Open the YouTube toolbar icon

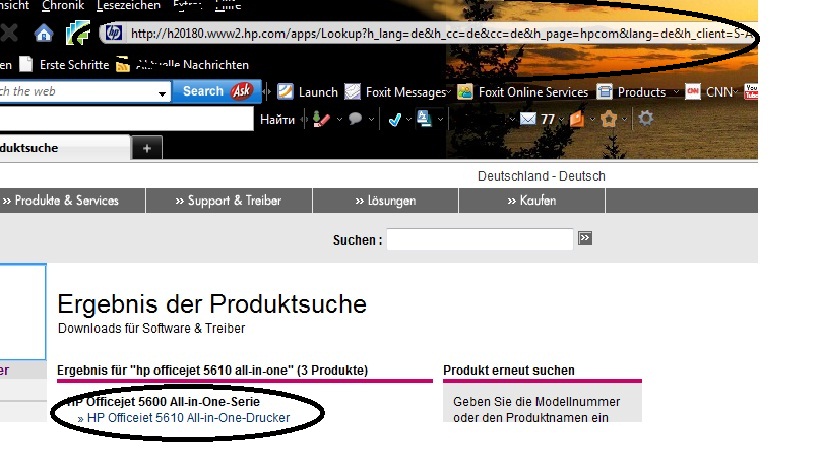[x=751, y=92]
